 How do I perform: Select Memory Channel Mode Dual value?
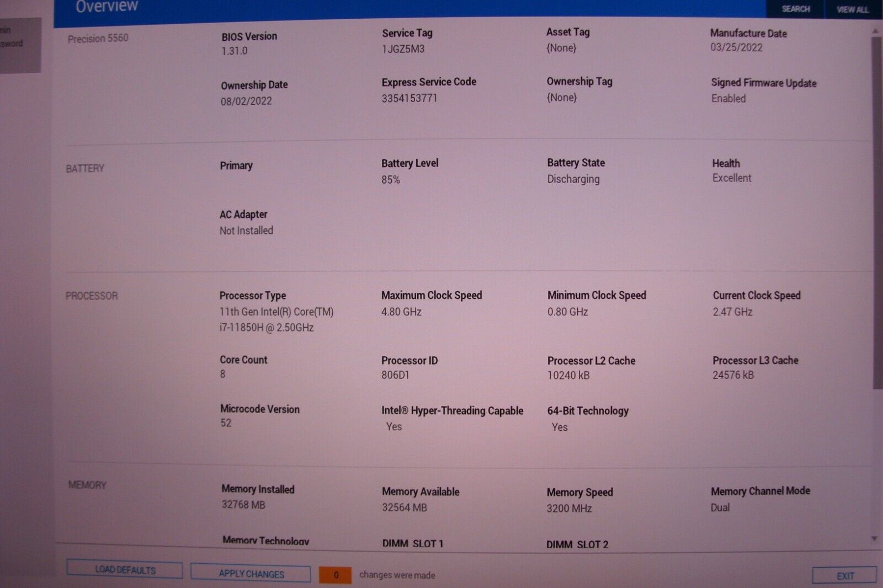pyautogui.click(x=720, y=507)
